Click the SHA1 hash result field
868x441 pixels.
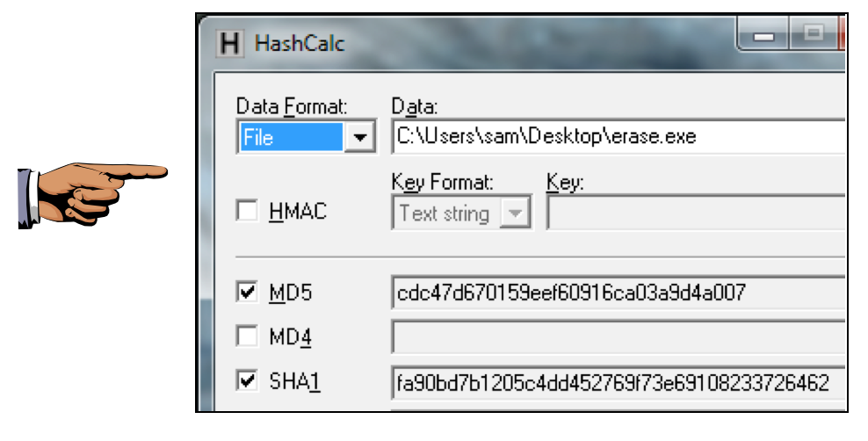(615, 382)
